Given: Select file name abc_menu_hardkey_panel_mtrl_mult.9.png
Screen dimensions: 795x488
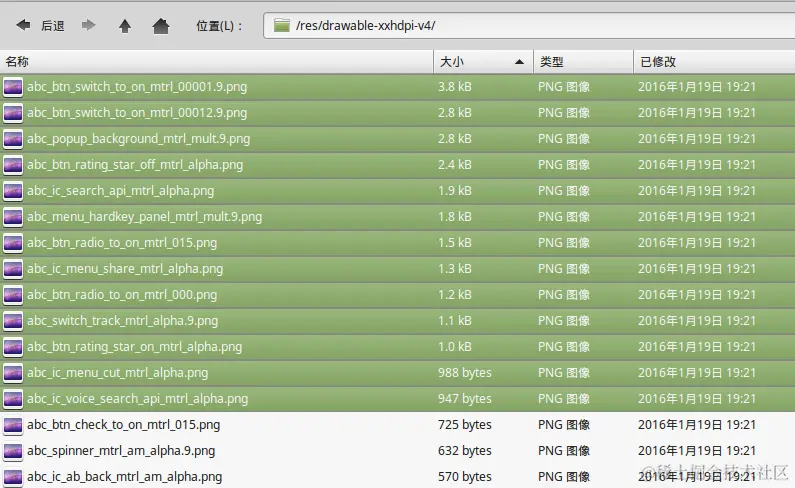Looking at the screenshot, I should pos(144,217).
